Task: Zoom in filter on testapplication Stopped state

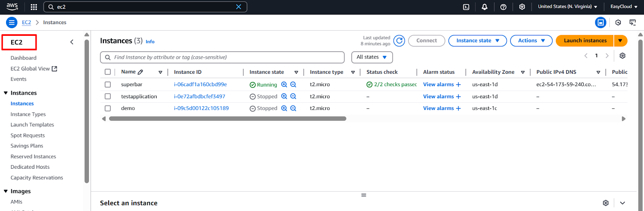Action: point(284,96)
